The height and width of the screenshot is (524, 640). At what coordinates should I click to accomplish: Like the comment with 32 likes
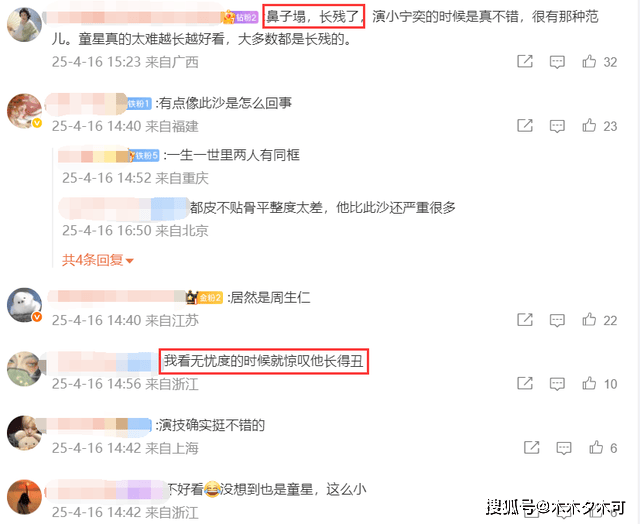(x=589, y=62)
